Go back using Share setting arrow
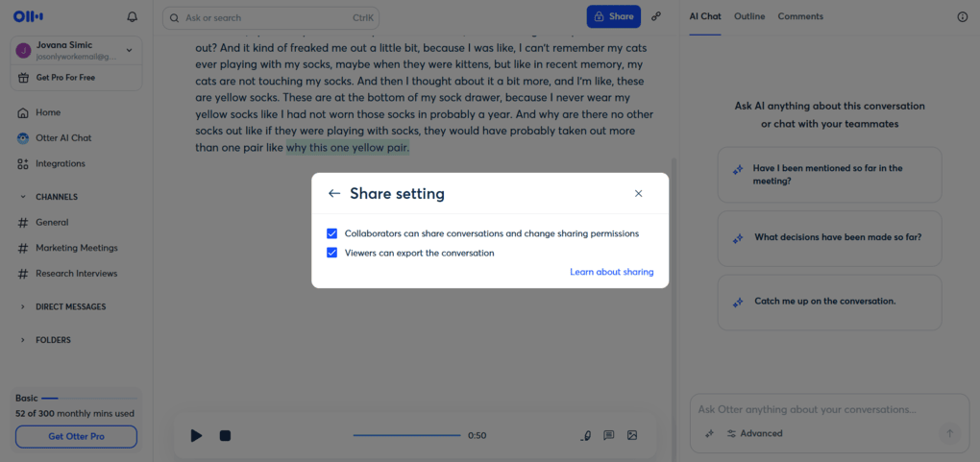 (x=334, y=193)
